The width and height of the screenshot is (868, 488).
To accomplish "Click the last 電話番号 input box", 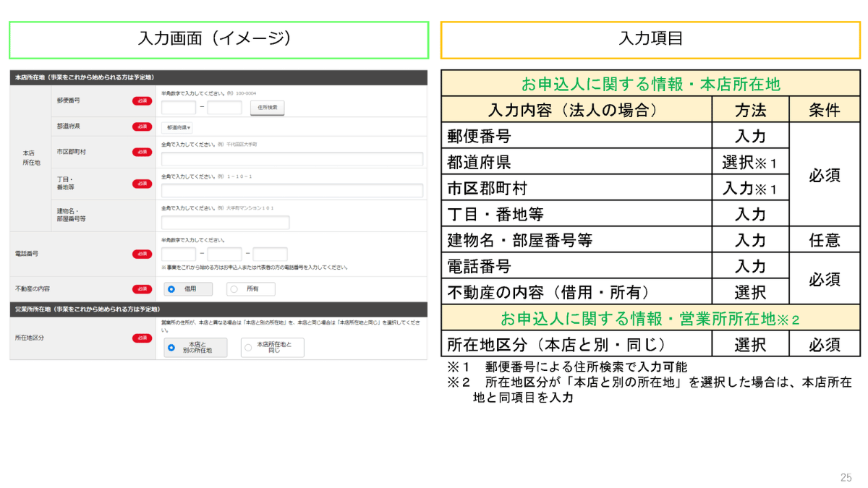I will point(270,254).
